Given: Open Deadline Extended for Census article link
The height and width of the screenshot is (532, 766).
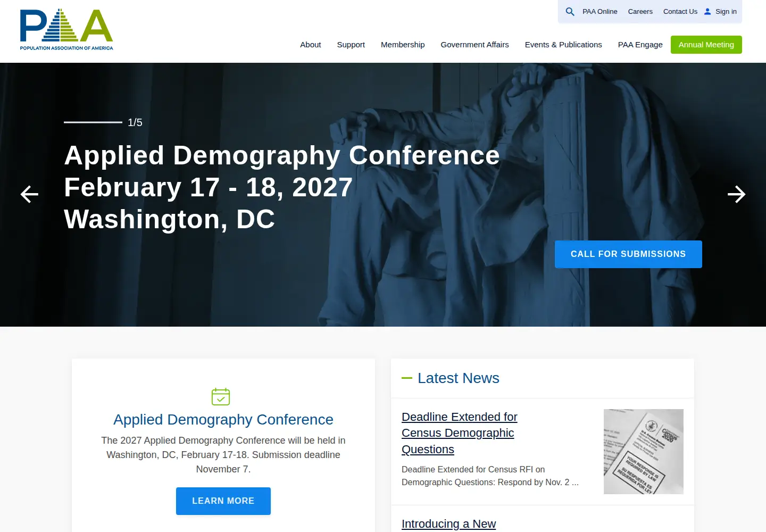Looking at the screenshot, I should click(460, 433).
